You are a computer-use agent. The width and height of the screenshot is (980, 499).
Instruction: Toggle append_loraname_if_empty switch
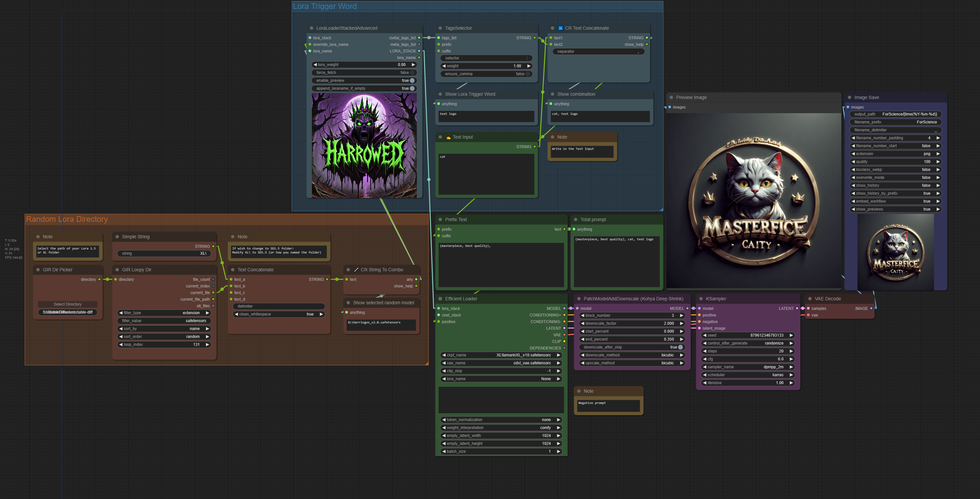(412, 89)
